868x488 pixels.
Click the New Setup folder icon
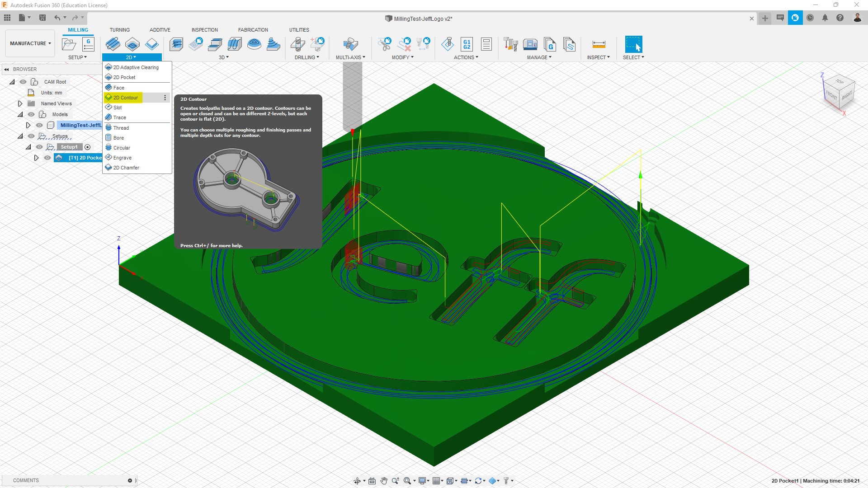point(69,44)
